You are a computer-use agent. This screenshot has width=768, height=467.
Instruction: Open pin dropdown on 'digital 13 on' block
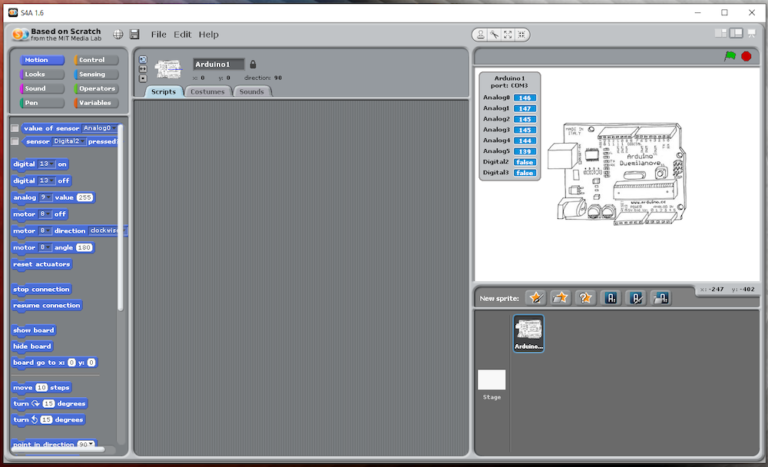point(46,164)
